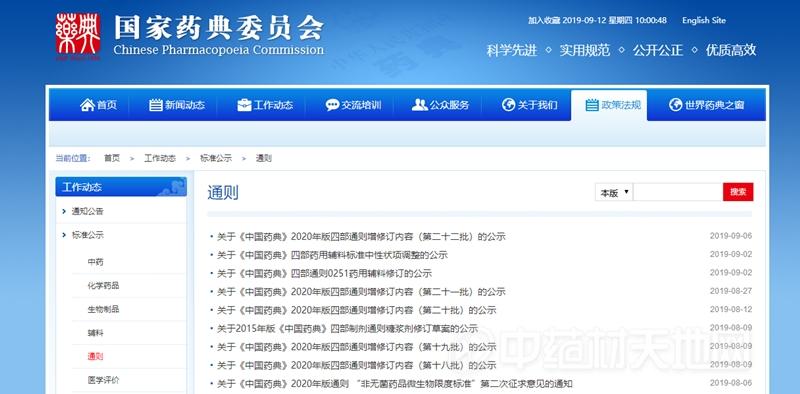800x394 pixels.
Task: Click the search text input field
Action: pyautogui.click(x=678, y=192)
